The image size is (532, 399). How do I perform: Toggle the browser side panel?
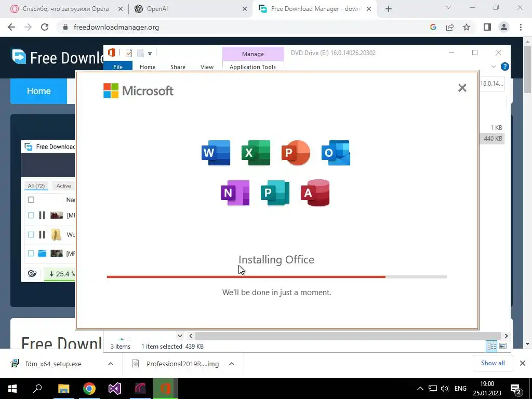tap(487, 27)
